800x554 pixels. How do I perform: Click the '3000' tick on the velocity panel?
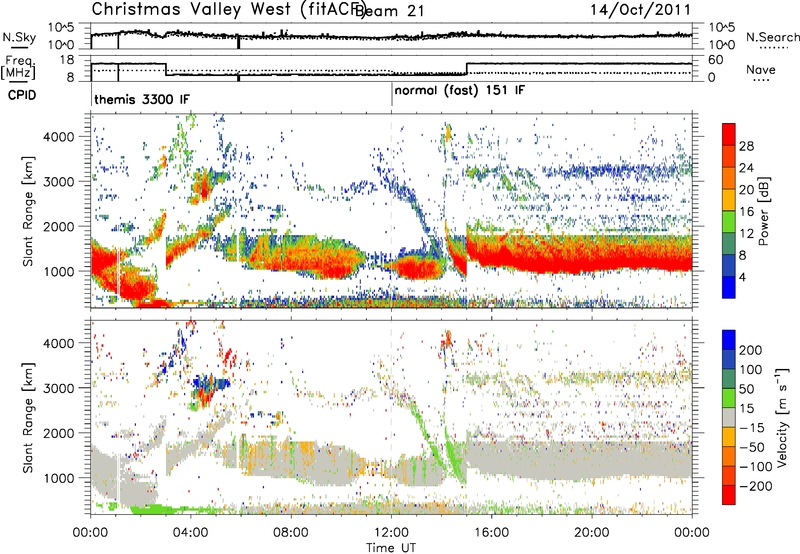click(58, 388)
